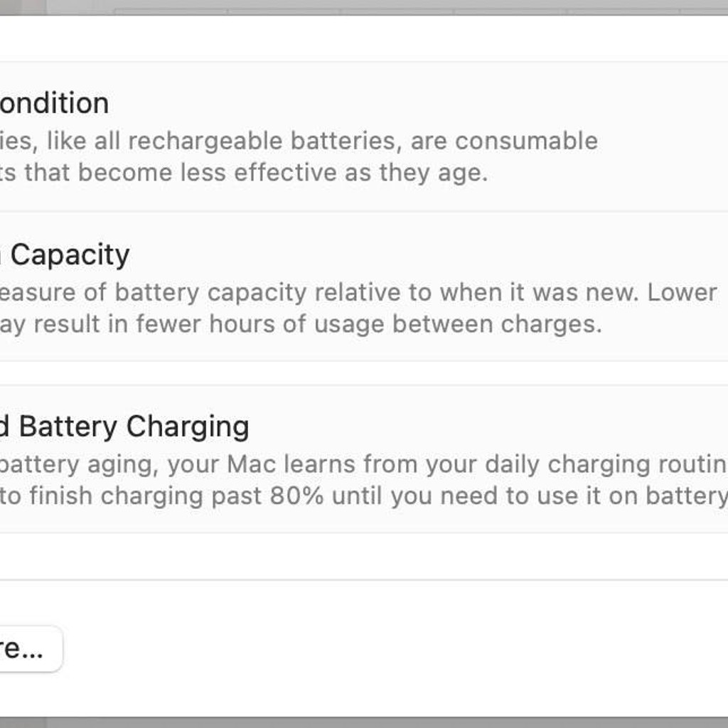Click the "80%" value in the text
This screenshot has height=728, width=728.
pyautogui.click(x=297, y=496)
